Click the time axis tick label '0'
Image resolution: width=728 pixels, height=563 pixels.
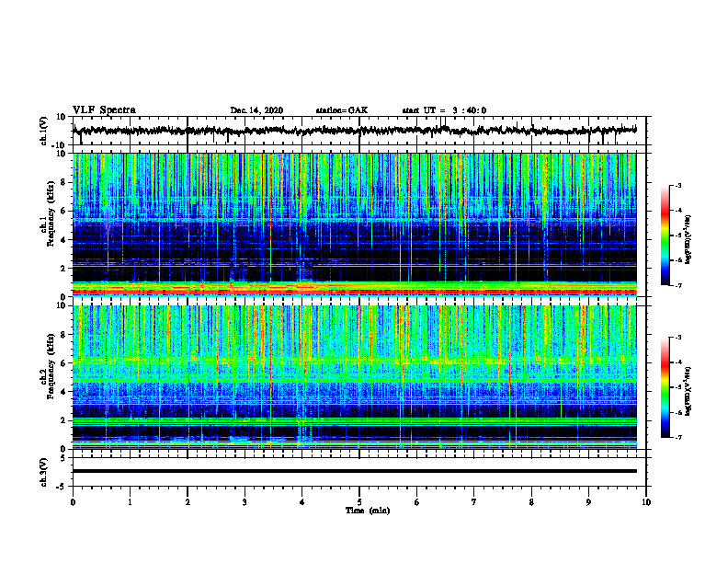[x=73, y=502]
